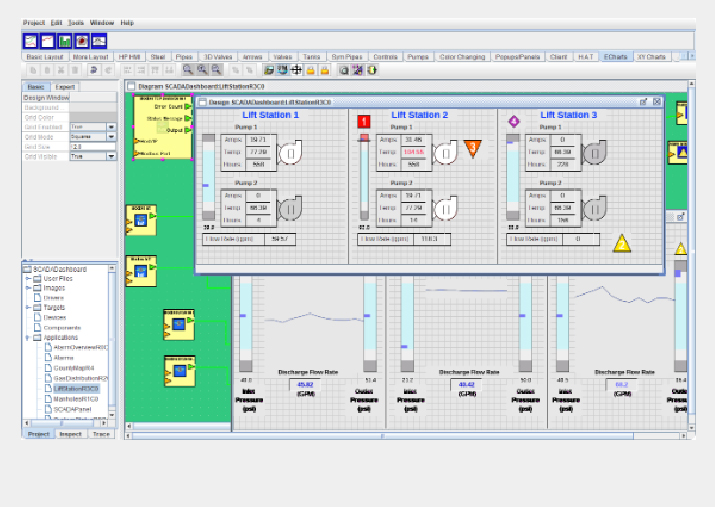The image size is (715, 507).
Task: Switch to the Pumps palette tab
Action: click(x=418, y=57)
